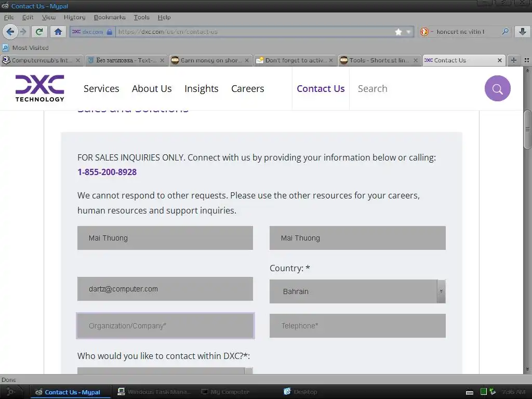Open a new tab with plus button
The width and height of the screenshot is (532, 399).
[x=514, y=60]
